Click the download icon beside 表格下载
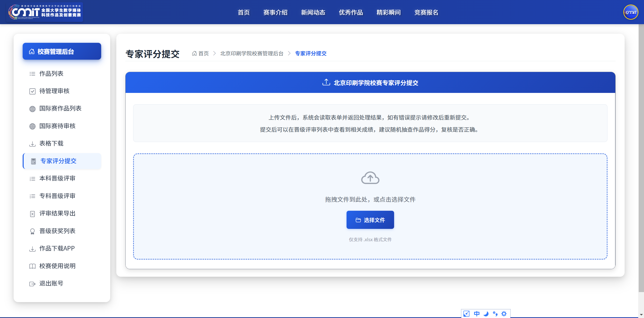This screenshot has height=318, width=644. (x=32, y=144)
